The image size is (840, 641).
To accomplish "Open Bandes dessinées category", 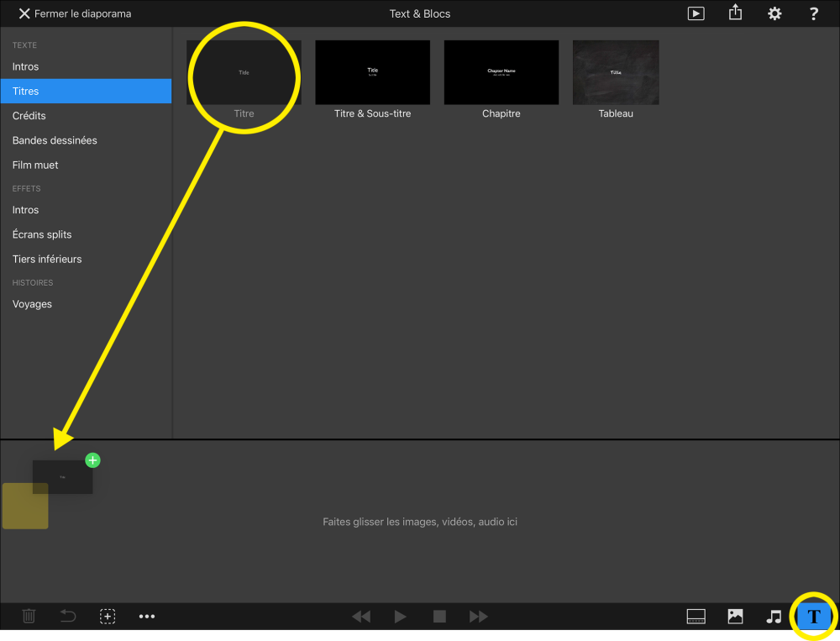I will (x=86, y=140).
